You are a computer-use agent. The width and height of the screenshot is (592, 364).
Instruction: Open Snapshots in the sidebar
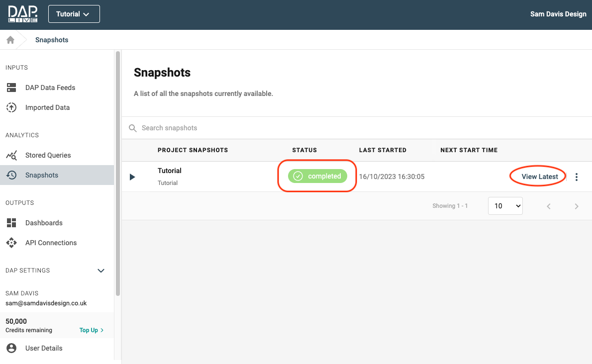(42, 175)
